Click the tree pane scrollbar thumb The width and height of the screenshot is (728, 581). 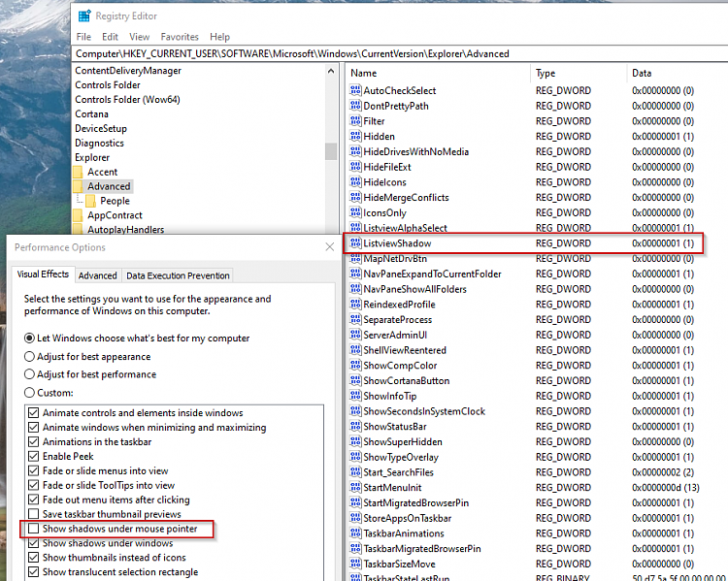point(331,151)
